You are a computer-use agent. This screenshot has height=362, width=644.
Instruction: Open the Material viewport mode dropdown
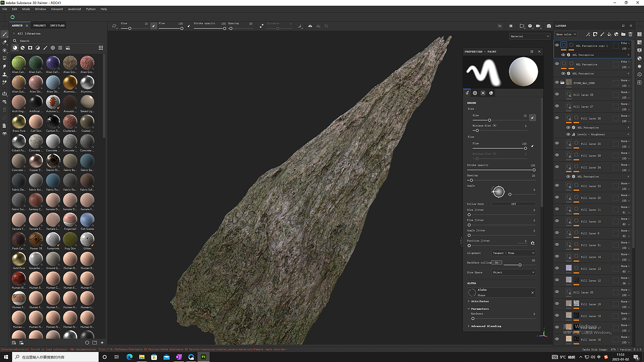pyautogui.click(x=530, y=36)
